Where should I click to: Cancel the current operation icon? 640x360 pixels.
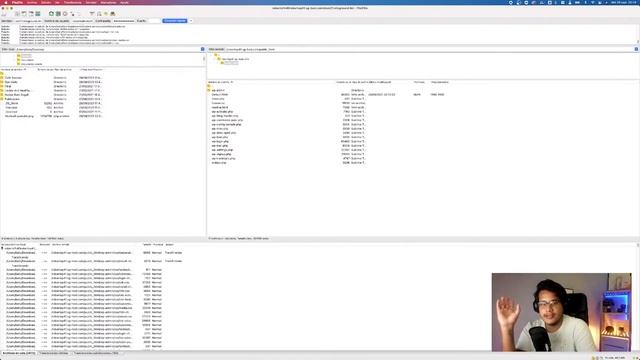65,14
